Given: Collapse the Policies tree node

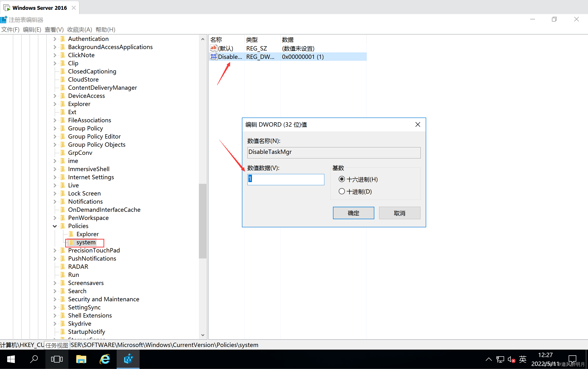Looking at the screenshot, I should pyautogui.click(x=54, y=226).
